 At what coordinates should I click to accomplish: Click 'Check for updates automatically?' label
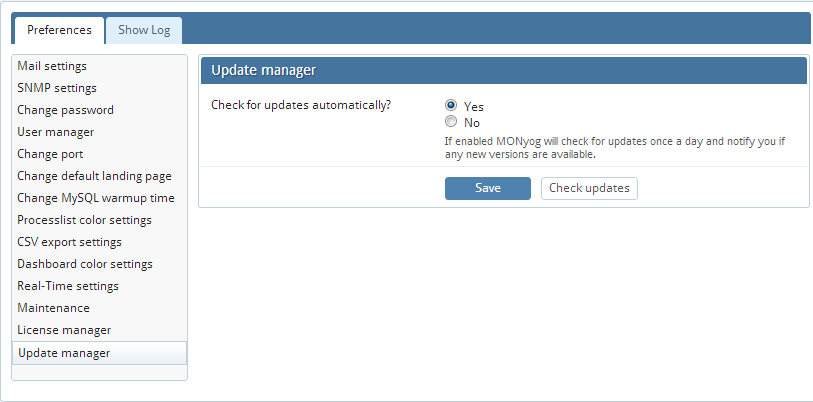301,105
